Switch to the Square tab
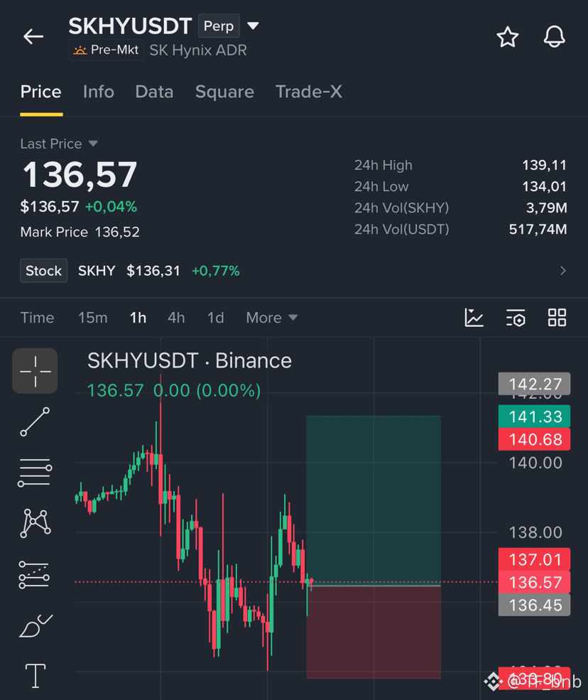This screenshot has height=700, width=588. [224, 92]
